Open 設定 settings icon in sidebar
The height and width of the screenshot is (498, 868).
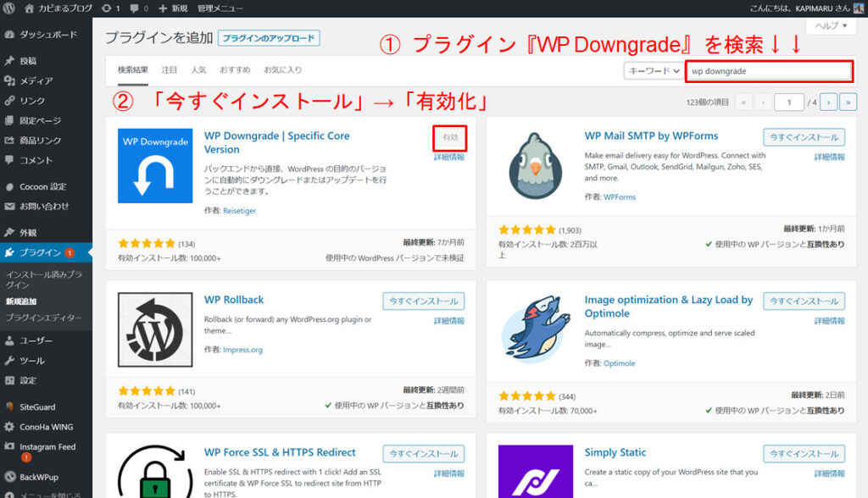tap(9, 380)
